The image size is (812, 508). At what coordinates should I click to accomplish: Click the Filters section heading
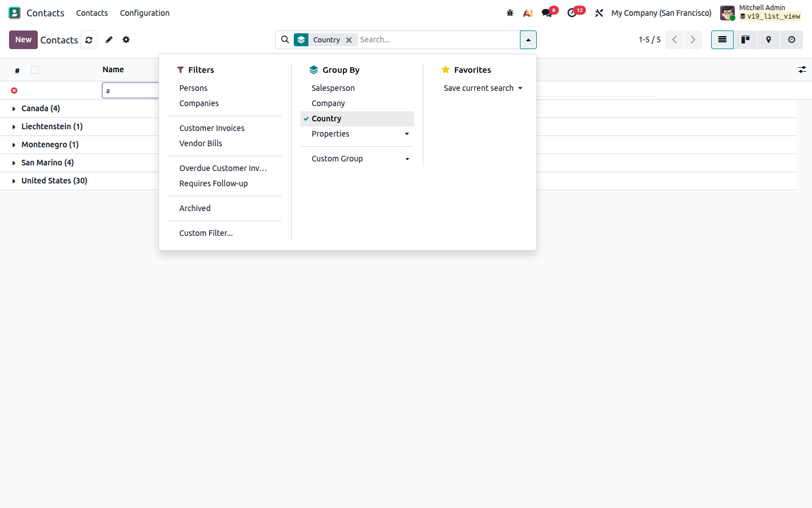[196, 70]
